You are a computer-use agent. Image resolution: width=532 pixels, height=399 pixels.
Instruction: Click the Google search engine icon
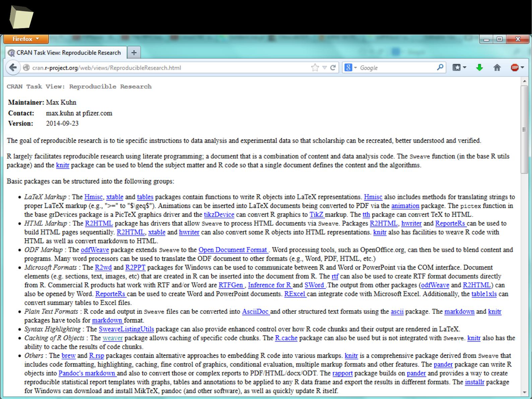tap(348, 68)
